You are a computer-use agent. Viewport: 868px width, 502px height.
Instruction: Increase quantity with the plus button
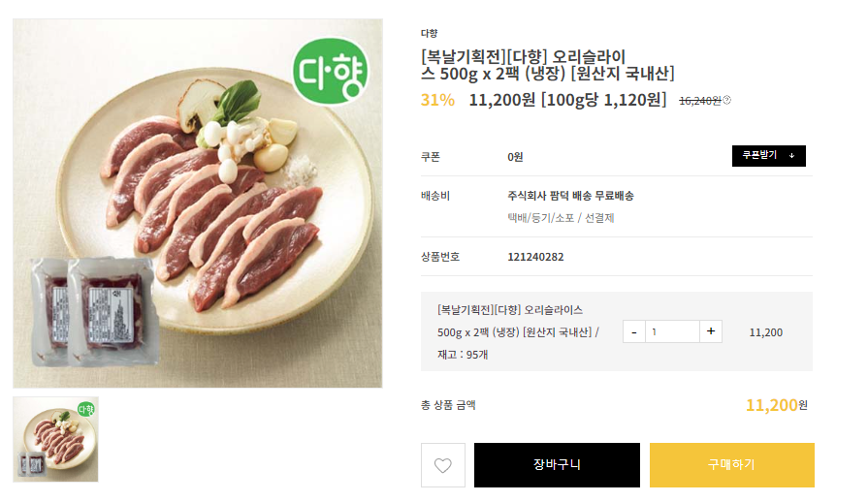[x=711, y=331]
